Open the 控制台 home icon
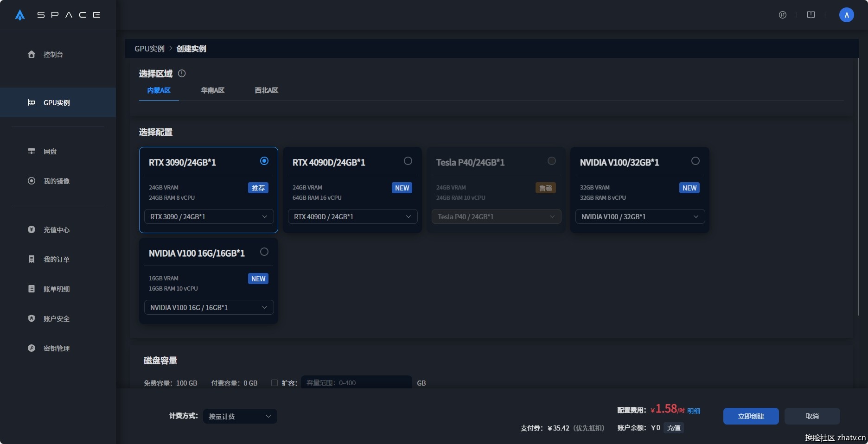Image resolution: width=868 pixels, height=444 pixels. click(x=32, y=54)
